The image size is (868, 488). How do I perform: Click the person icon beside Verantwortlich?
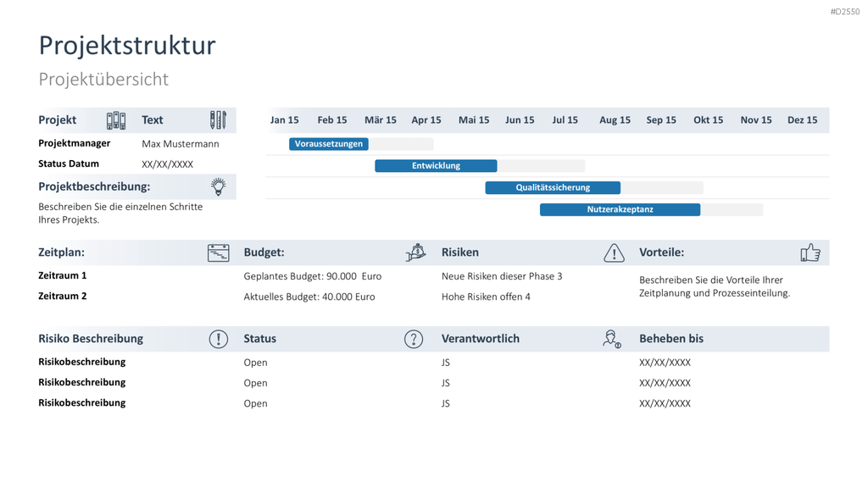(612, 339)
